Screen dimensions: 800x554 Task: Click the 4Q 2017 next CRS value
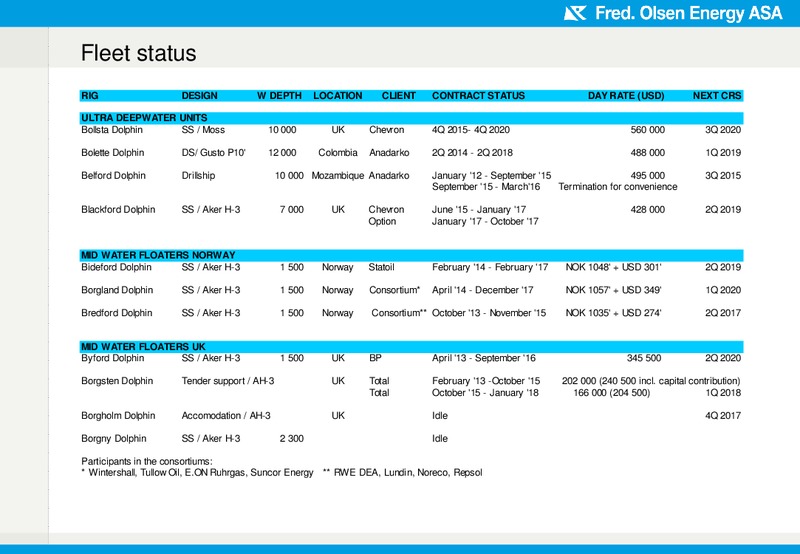coord(723,415)
